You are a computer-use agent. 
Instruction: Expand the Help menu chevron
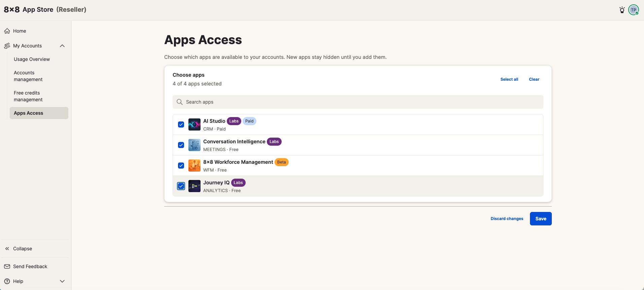tap(62, 281)
